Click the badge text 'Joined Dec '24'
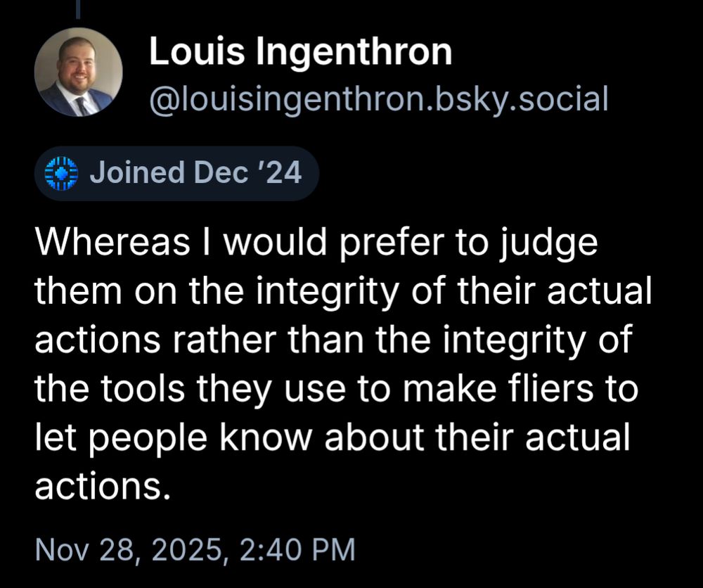 pyautogui.click(x=198, y=172)
